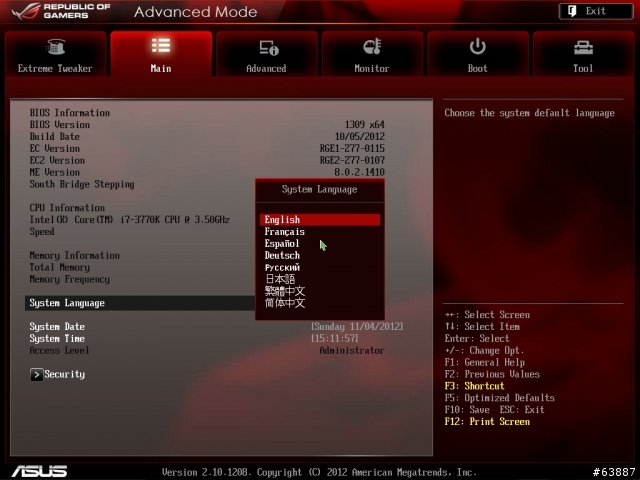Click the F12: Print Screen hint

(487, 422)
